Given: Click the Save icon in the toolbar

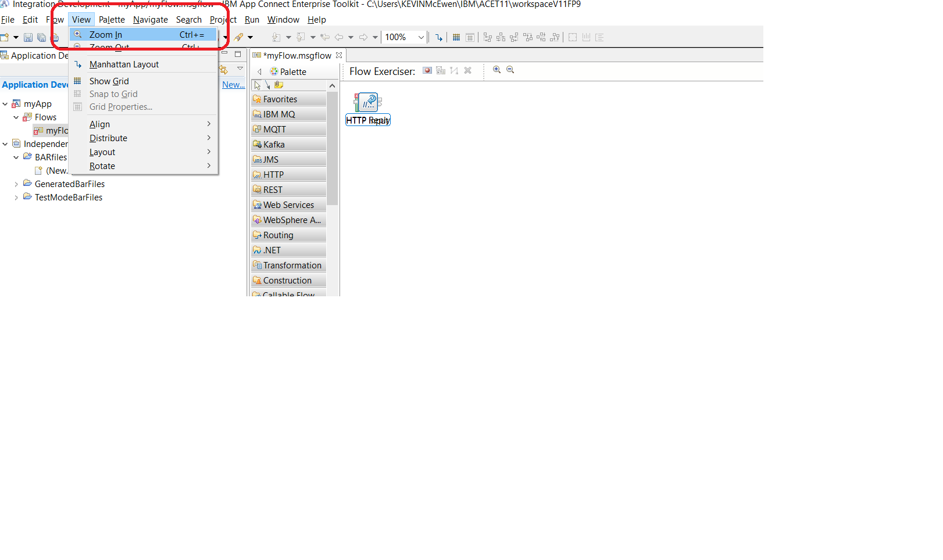Looking at the screenshot, I should (28, 38).
